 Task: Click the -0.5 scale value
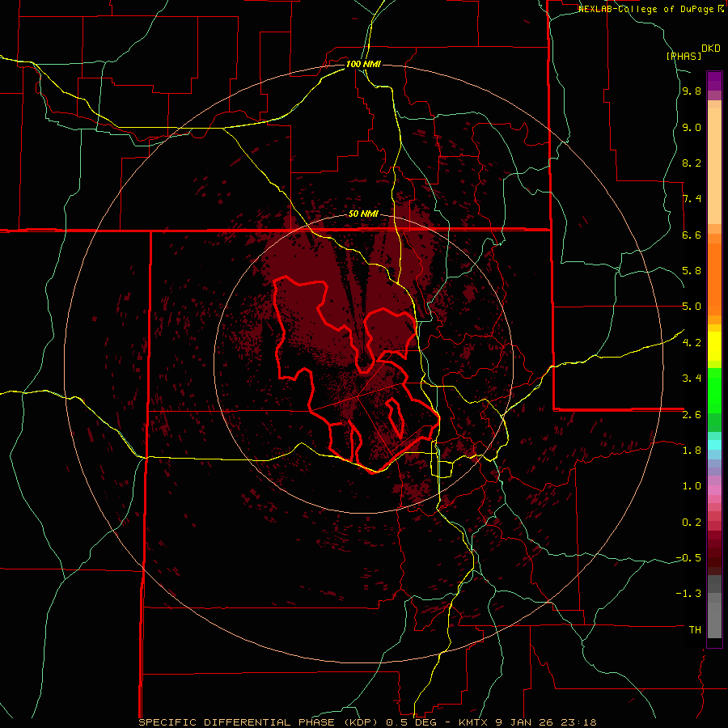[688, 558]
